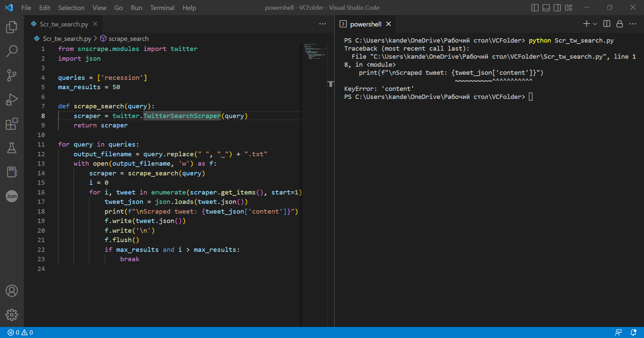The image size is (644, 338).
Task: Open the Terminal menu
Action: tap(162, 7)
